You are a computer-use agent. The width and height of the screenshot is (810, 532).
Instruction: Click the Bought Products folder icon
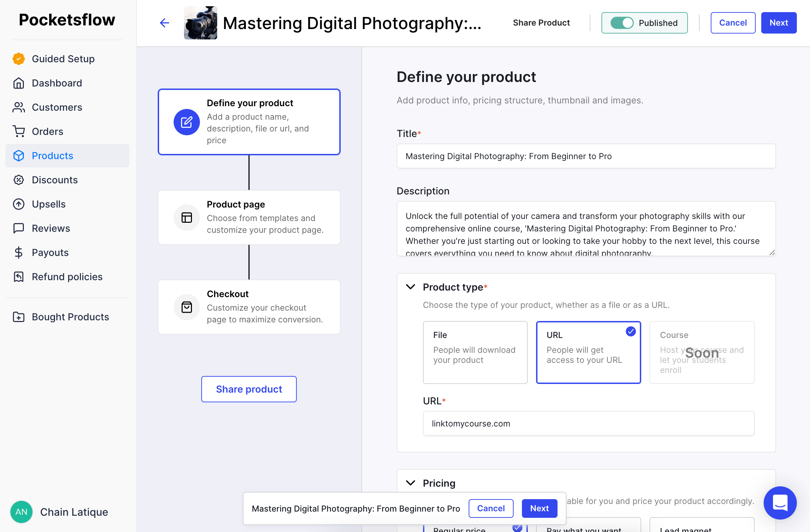tap(19, 317)
